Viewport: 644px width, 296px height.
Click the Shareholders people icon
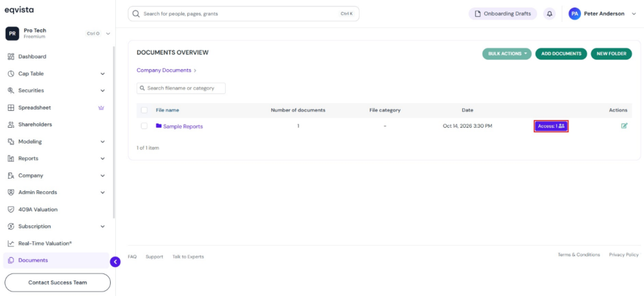(x=11, y=125)
